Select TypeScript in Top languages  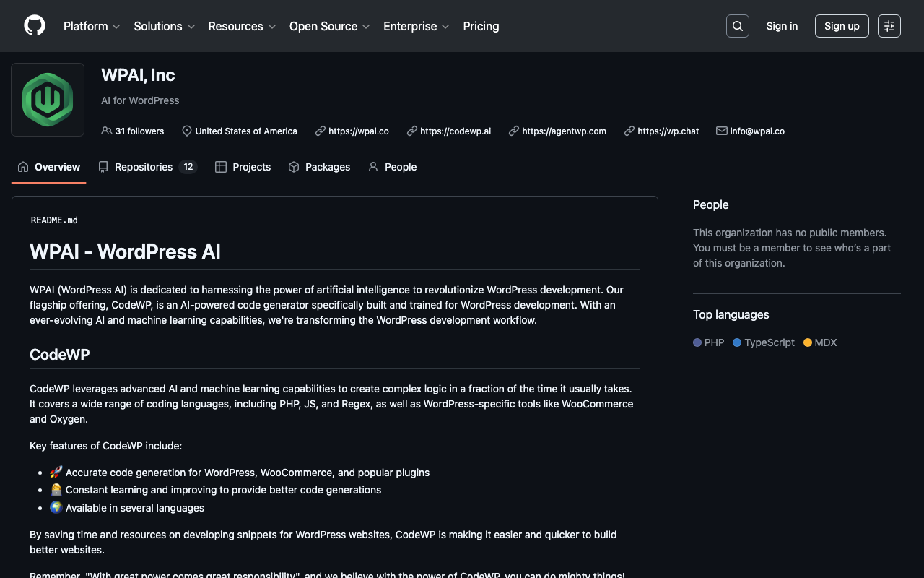point(769,342)
